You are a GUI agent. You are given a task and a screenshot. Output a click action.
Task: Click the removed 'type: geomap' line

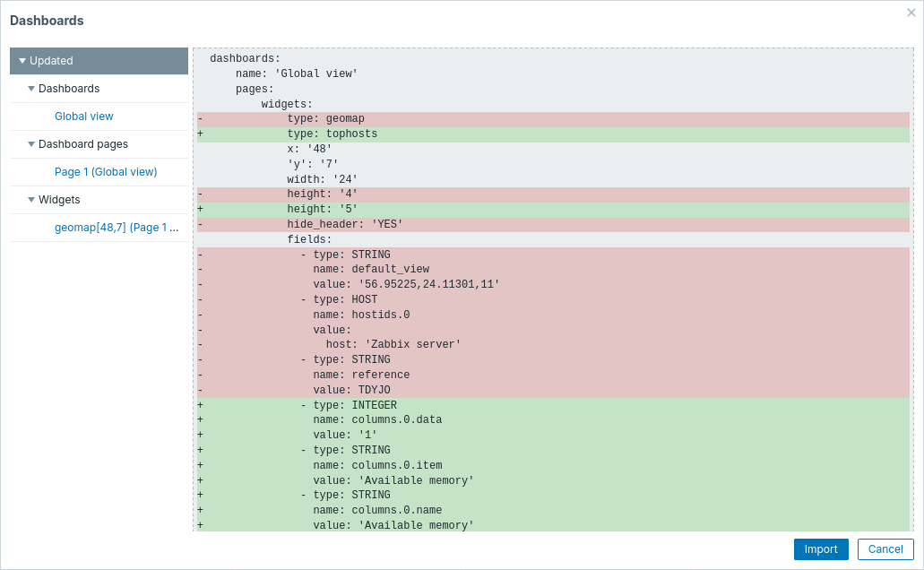[x=325, y=119]
